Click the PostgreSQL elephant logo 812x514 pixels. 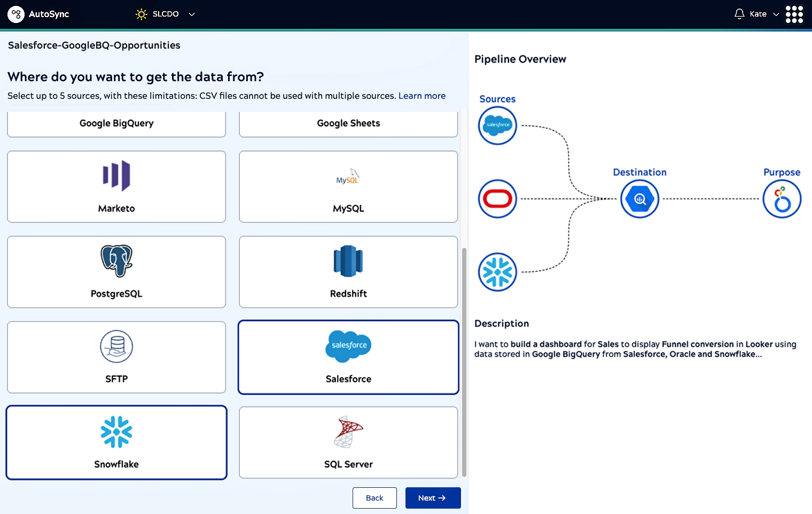pyautogui.click(x=116, y=261)
